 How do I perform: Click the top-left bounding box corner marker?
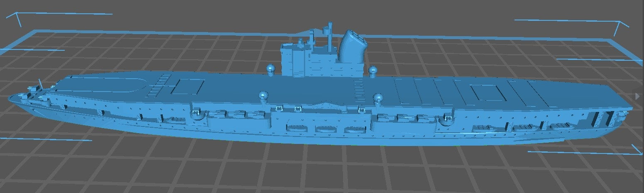tap(17, 17)
